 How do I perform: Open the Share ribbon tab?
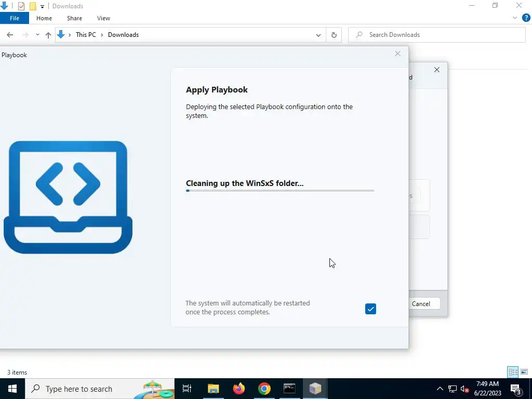74,18
